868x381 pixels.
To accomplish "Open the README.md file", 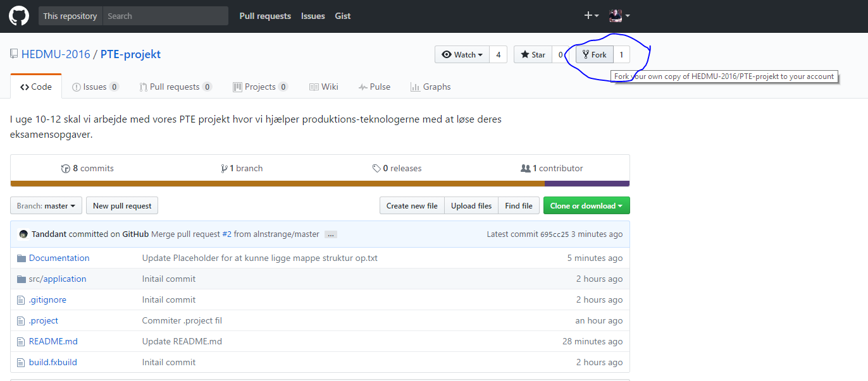I will 53,341.
